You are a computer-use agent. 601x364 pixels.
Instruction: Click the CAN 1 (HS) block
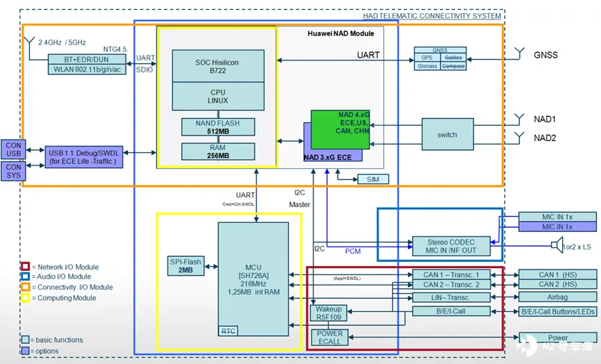(558, 274)
